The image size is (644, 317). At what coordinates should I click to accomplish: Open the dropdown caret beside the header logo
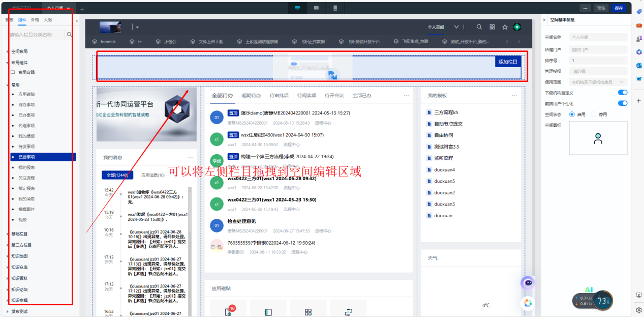[x=137, y=27]
